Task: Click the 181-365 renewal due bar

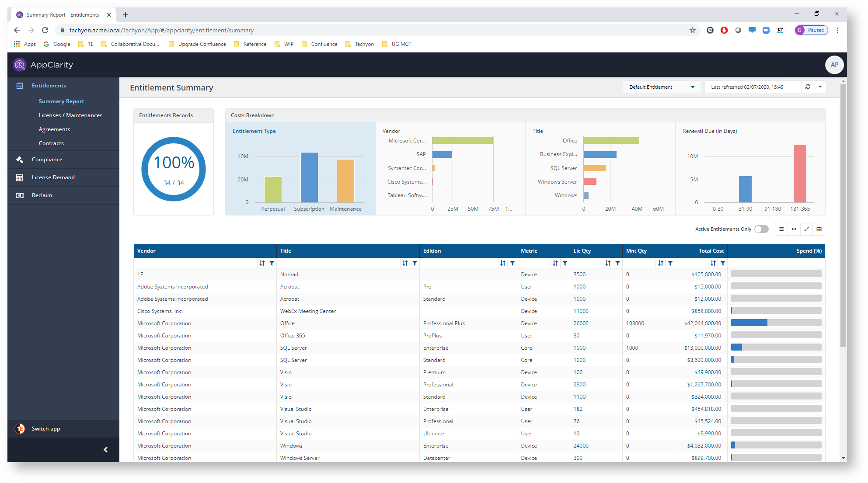Action: (800, 174)
